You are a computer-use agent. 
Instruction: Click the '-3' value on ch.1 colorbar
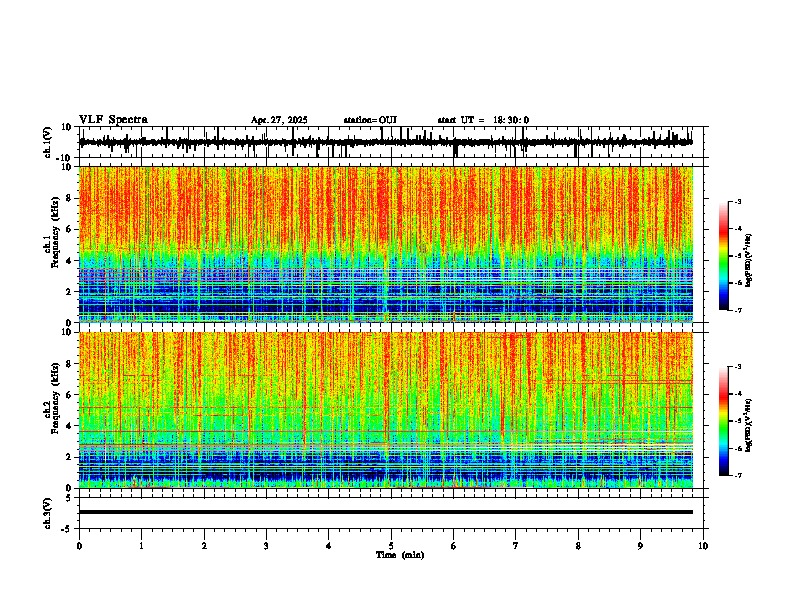click(x=737, y=202)
